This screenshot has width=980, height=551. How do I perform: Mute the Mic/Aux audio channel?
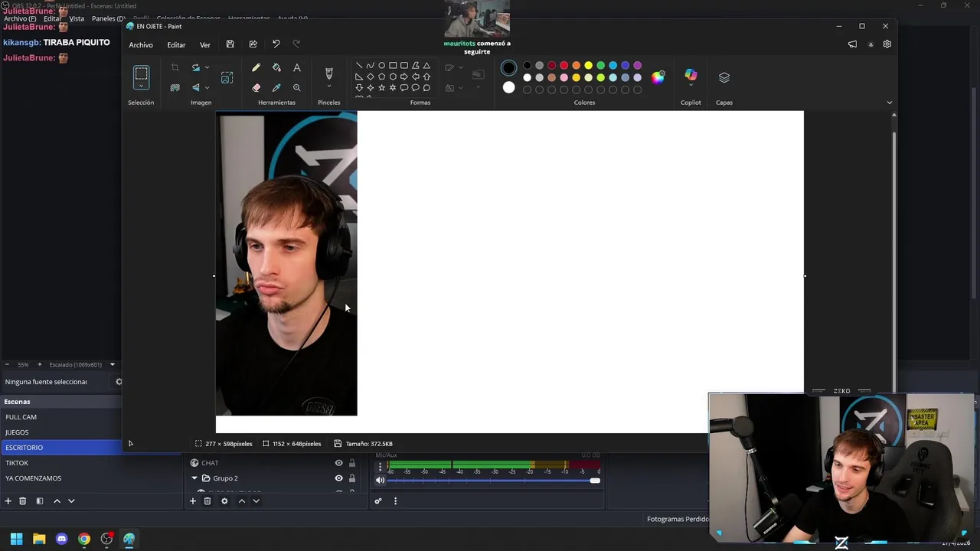click(x=380, y=480)
